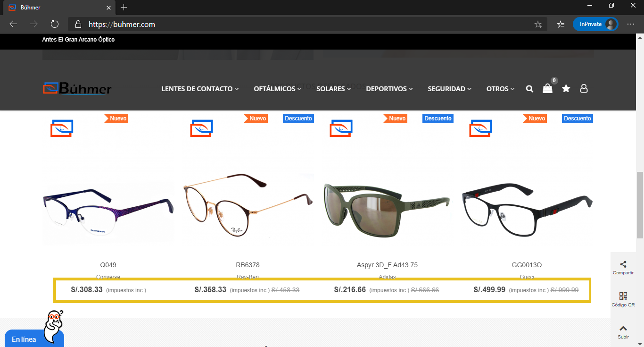Viewport: 644px width, 347px height.
Task: Click the brand logo icon above RB6378
Action: tap(201, 128)
